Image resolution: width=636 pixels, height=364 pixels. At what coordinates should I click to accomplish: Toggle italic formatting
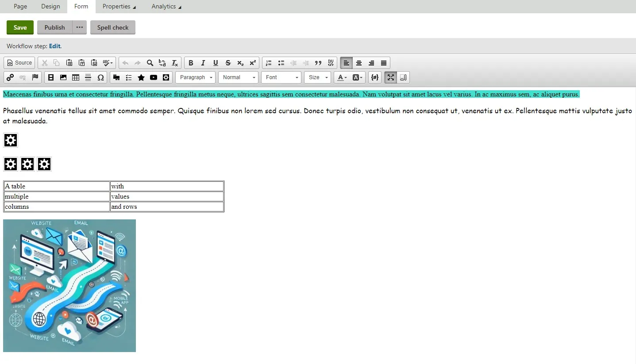[203, 63]
